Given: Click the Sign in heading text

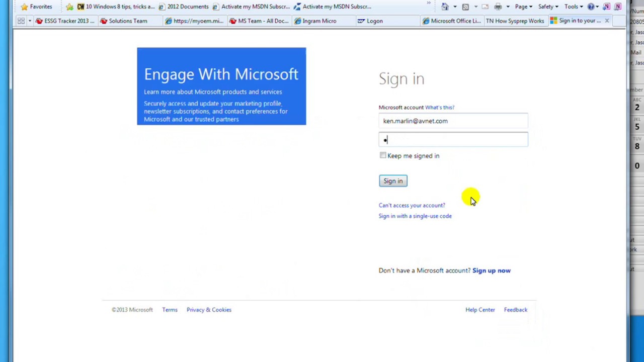Looking at the screenshot, I should click(401, 79).
